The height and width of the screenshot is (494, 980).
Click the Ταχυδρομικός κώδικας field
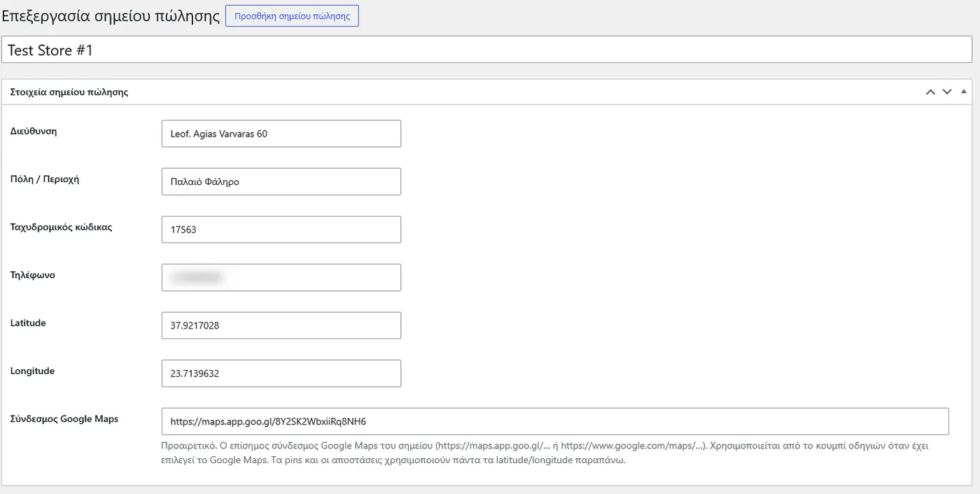point(281,229)
